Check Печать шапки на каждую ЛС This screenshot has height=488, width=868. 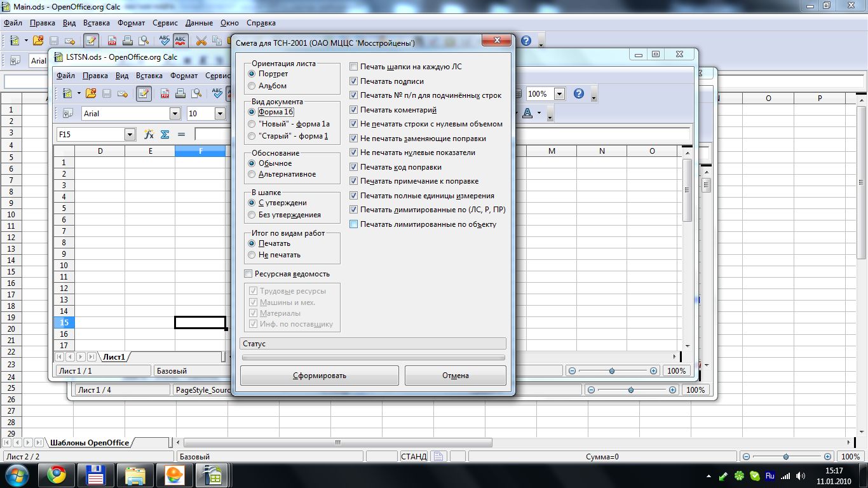tap(406, 67)
